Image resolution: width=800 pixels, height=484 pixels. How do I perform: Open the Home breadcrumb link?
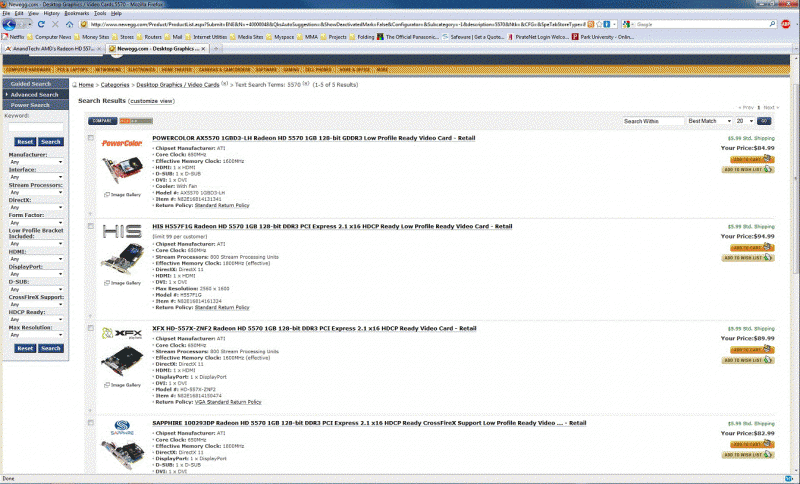pos(86,85)
